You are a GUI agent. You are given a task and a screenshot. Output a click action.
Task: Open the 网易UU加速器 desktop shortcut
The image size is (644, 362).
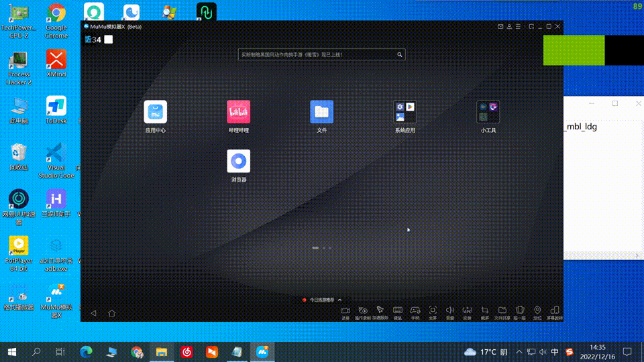(x=19, y=207)
